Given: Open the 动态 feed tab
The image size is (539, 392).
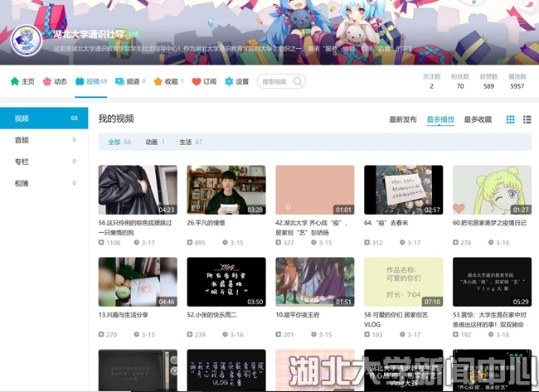Looking at the screenshot, I should (55, 82).
